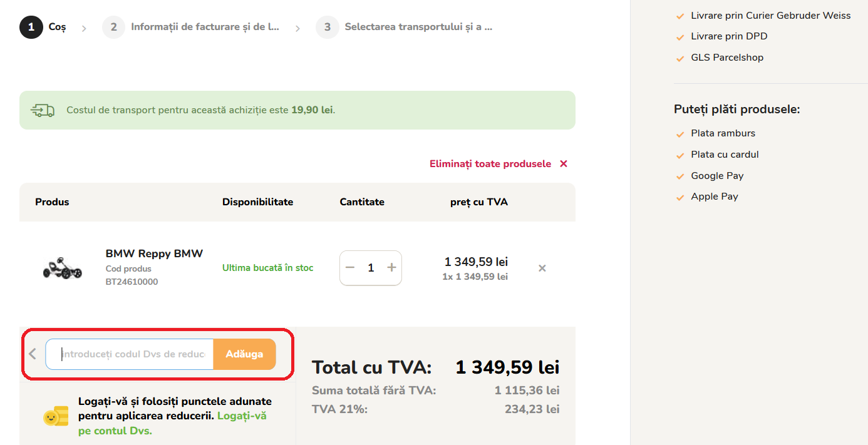Go to step 2 Informații de facturare
This screenshot has width=868, height=445.
[191, 28]
